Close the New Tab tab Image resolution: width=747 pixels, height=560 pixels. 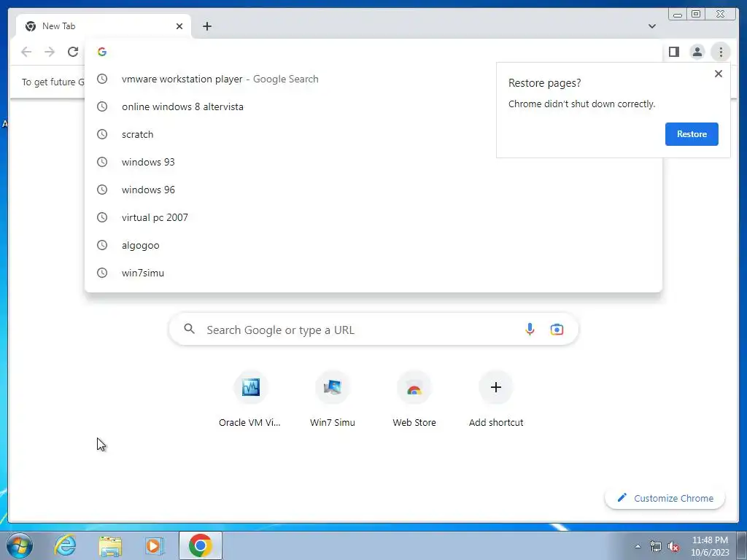[179, 26]
